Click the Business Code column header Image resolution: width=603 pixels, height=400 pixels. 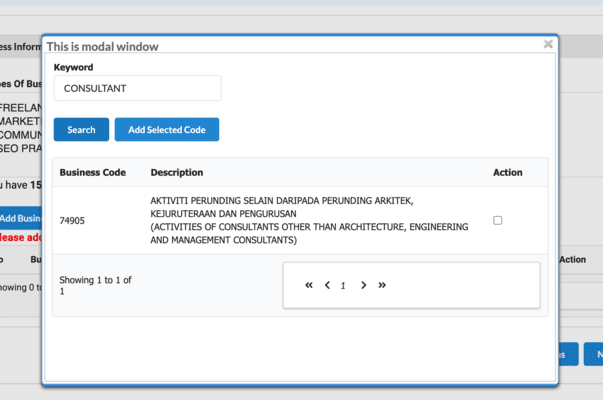pyautogui.click(x=93, y=172)
